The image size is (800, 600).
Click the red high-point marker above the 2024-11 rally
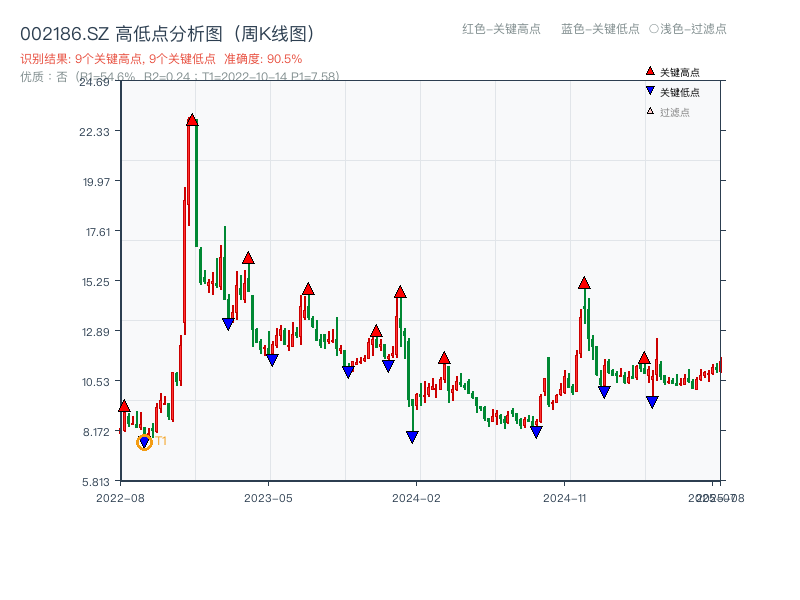[x=584, y=283]
